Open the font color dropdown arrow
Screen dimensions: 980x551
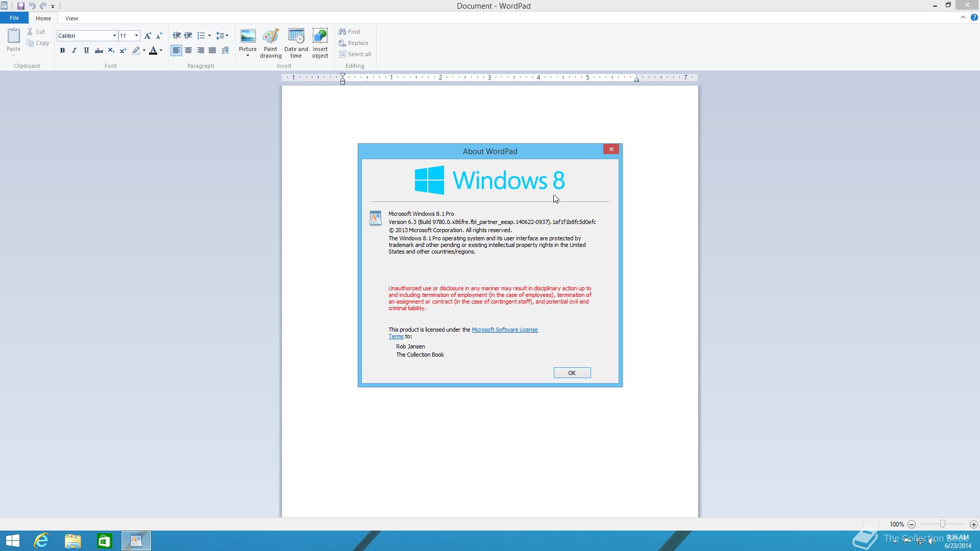161,51
